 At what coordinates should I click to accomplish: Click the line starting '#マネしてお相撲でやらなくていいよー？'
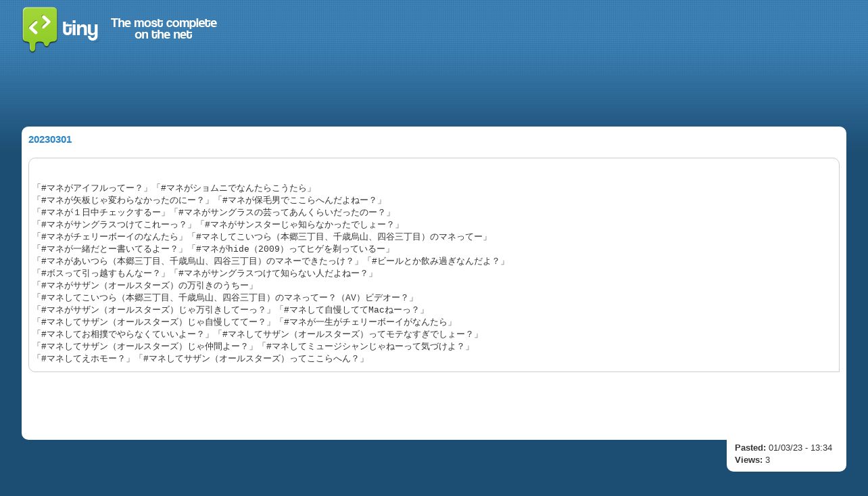[x=258, y=334]
